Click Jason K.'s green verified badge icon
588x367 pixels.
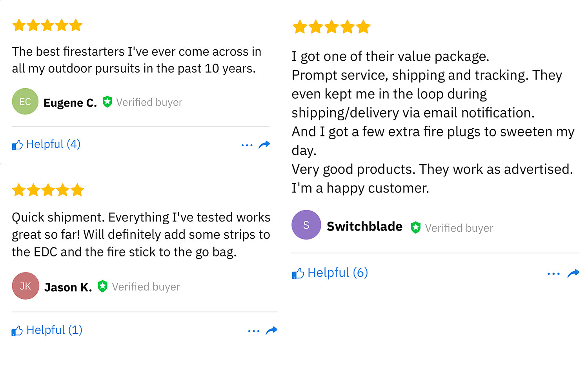point(103,286)
